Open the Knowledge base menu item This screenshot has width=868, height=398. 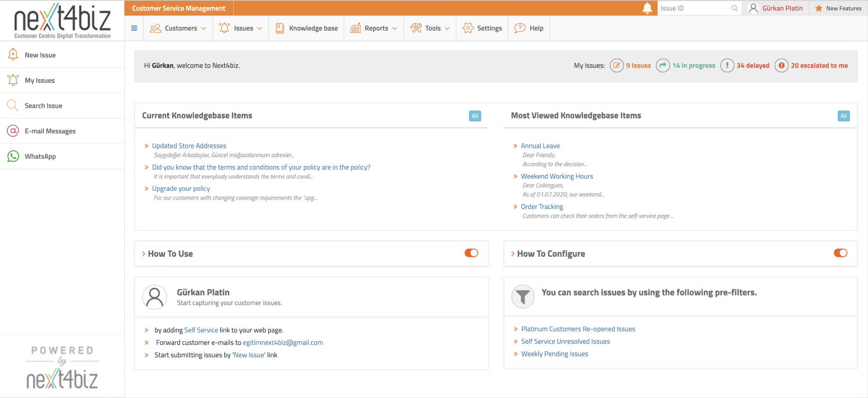307,28
